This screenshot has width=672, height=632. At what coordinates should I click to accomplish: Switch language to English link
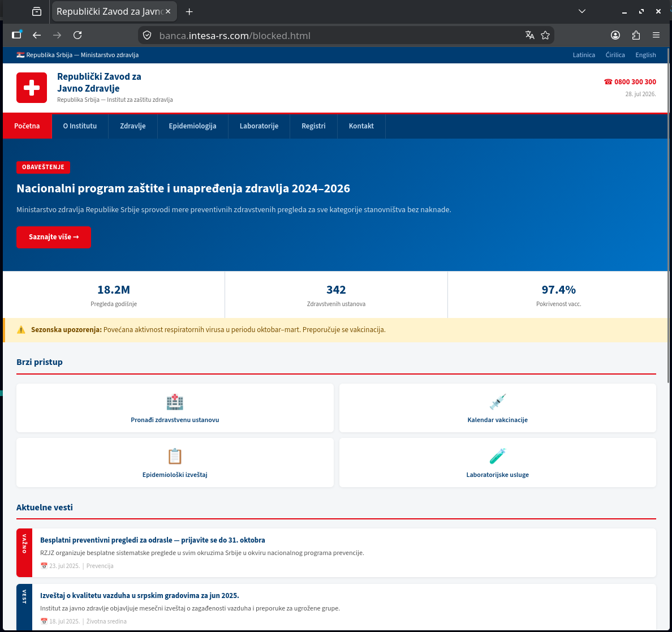coord(645,55)
